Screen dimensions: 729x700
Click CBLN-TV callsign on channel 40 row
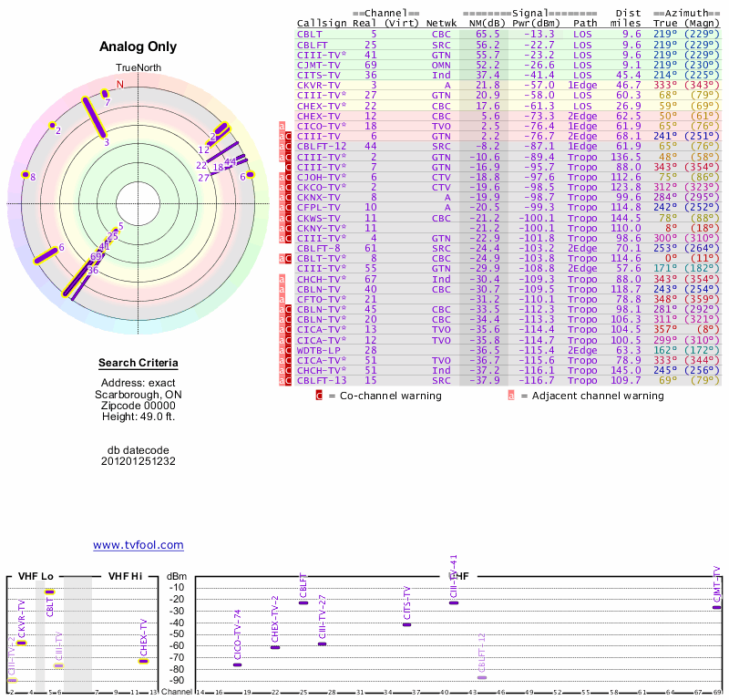(318, 289)
